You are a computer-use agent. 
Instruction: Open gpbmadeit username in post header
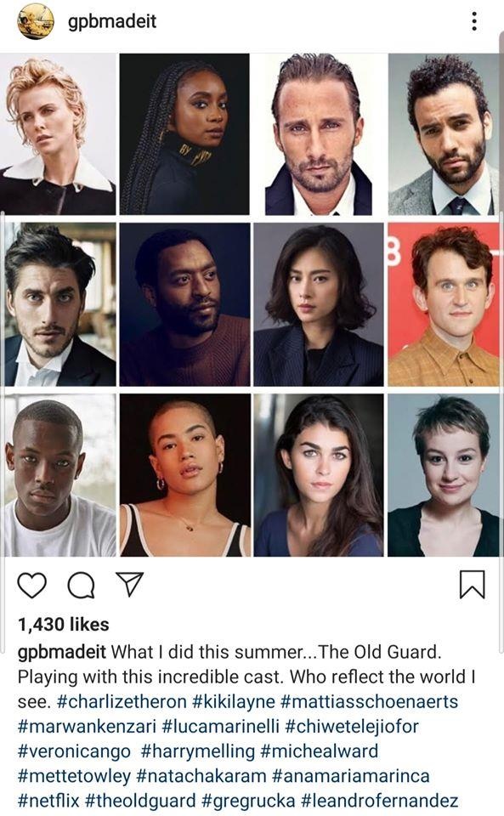112,21
